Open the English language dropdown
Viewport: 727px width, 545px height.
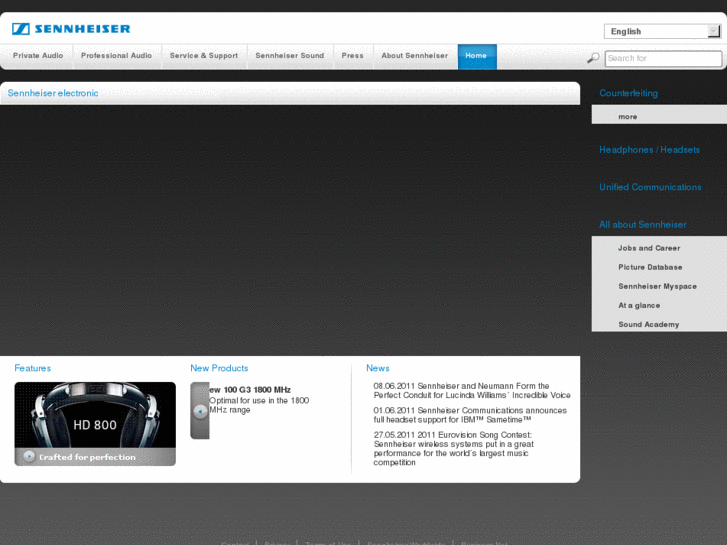662,32
